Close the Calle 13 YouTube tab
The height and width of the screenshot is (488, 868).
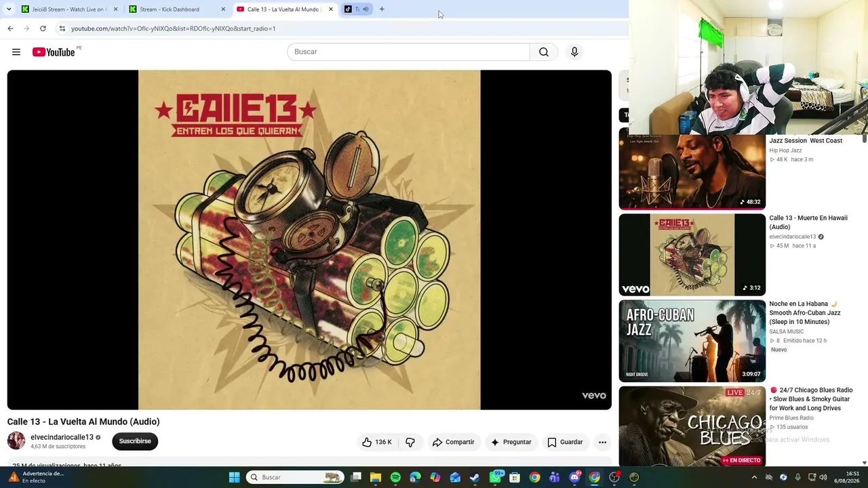pos(331,9)
